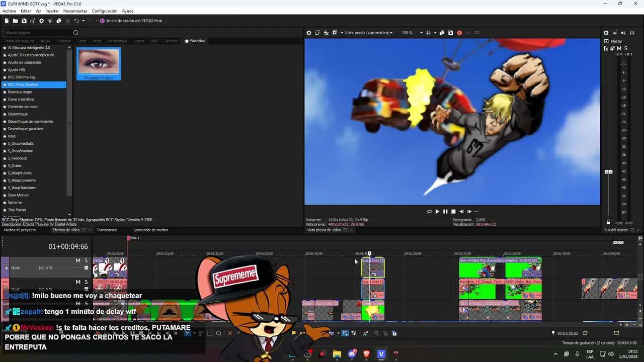Screen dimensions: 644x362
Task: Select the Gen-4 Make the characters breathe clip
Action: [500, 267]
